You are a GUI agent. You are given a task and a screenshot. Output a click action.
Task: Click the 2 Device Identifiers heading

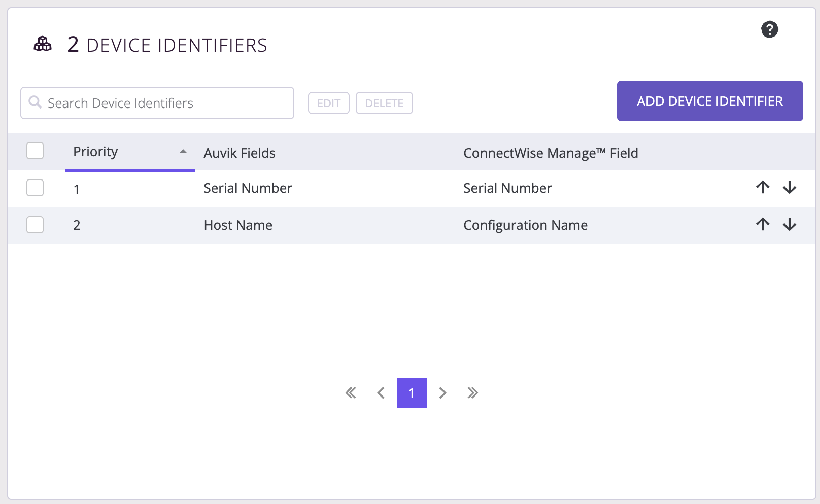tap(167, 45)
